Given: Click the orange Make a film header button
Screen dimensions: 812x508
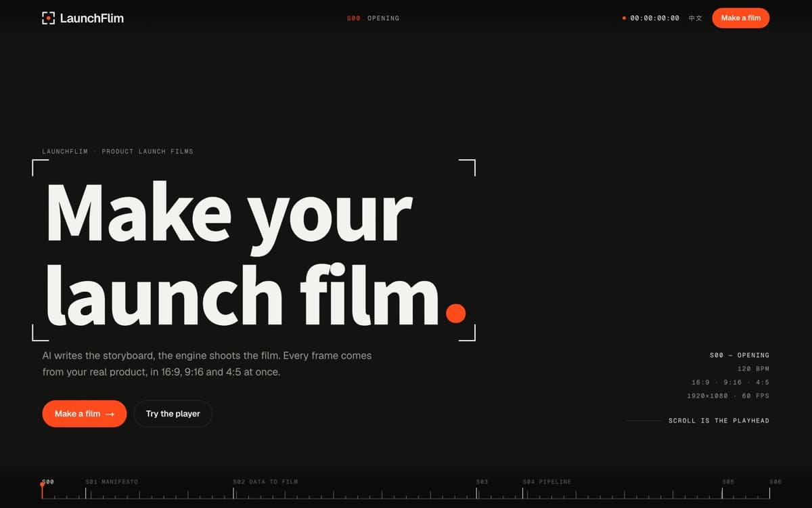Looking at the screenshot, I should click(741, 18).
